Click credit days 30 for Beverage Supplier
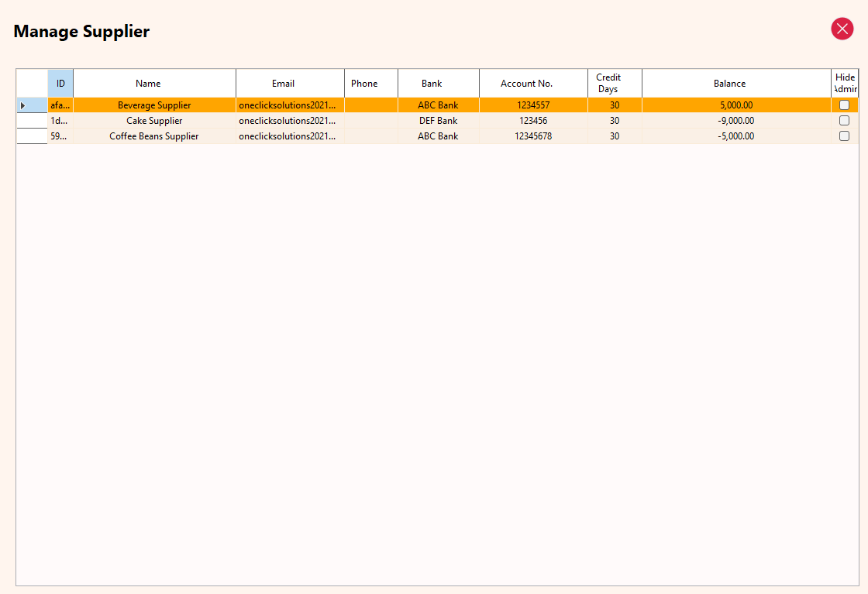 pyautogui.click(x=615, y=105)
